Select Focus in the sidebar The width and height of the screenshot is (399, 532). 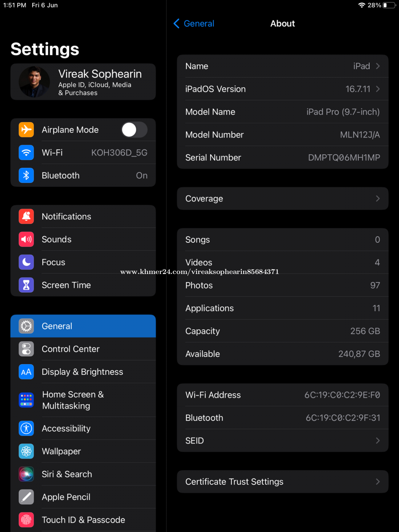tap(83, 262)
